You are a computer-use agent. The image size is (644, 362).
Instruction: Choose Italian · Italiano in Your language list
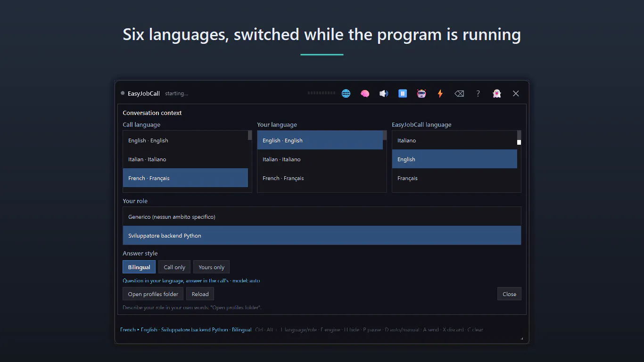tap(320, 159)
